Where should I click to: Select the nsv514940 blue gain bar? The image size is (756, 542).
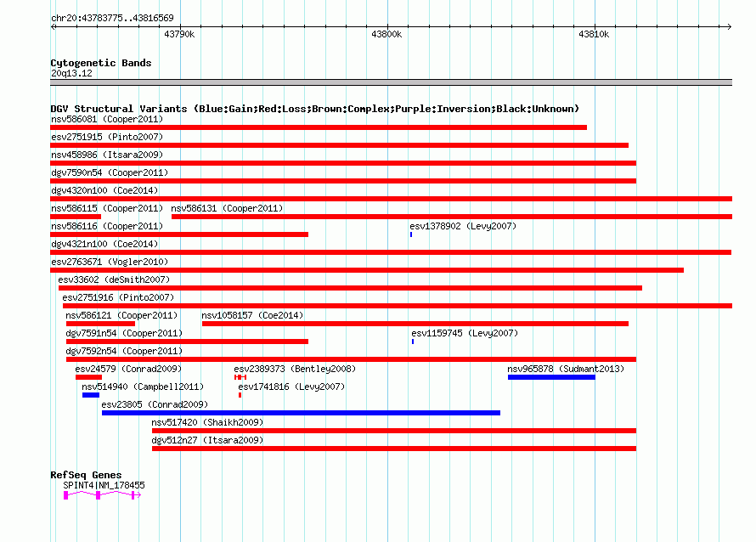point(91,395)
